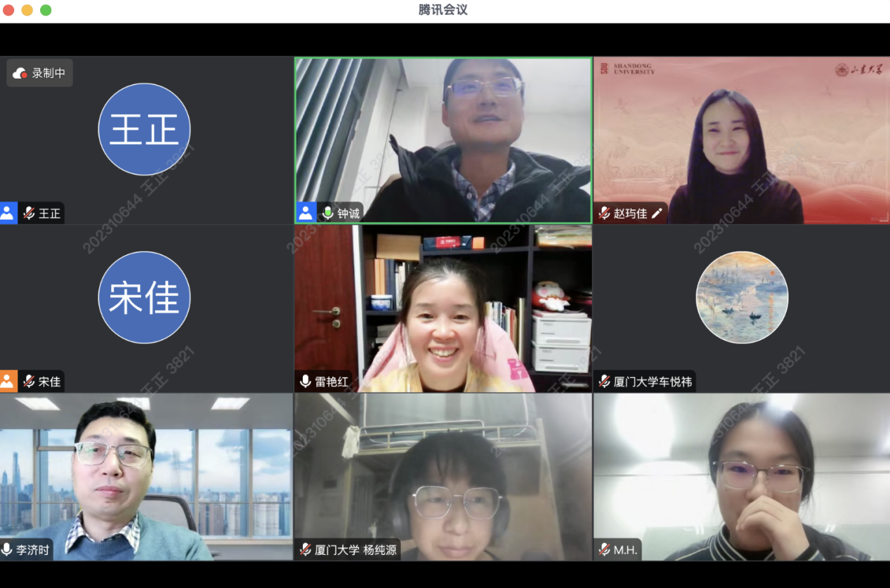Click the 录制中 cloud recording indicator
The image size is (890, 588).
[x=40, y=73]
